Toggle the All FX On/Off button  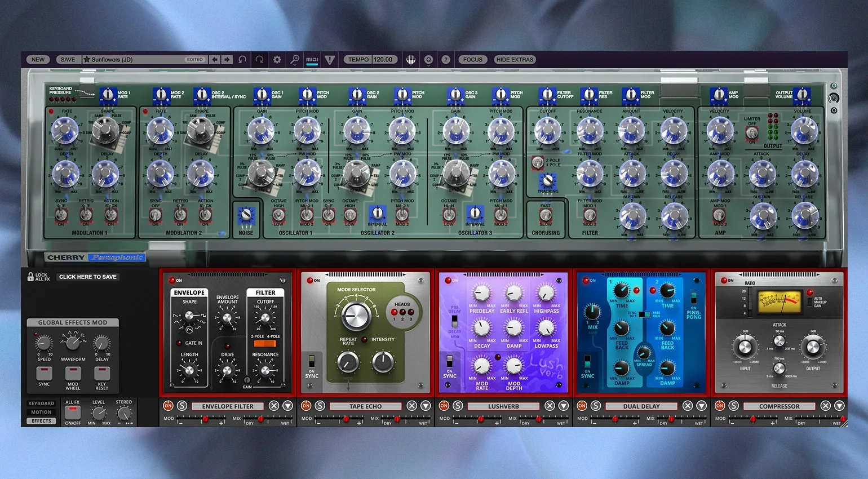(x=73, y=413)
